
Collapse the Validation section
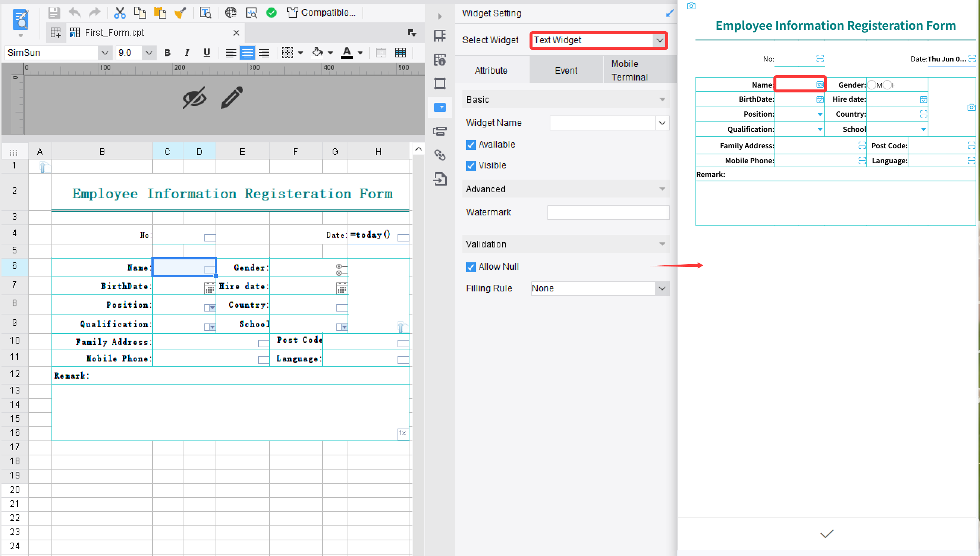[663, 244]
